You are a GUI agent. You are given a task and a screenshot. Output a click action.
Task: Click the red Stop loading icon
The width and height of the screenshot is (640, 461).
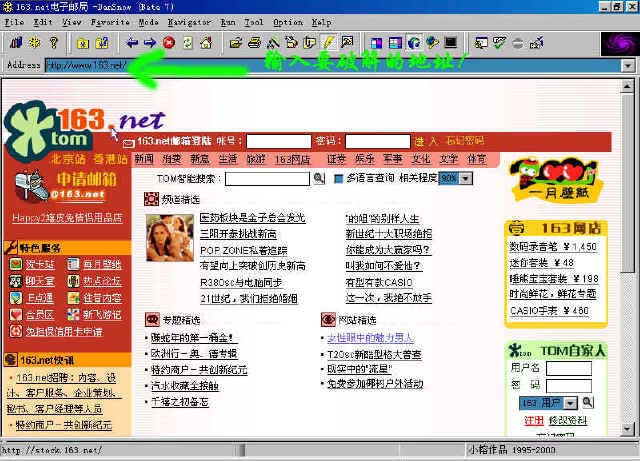169,42
